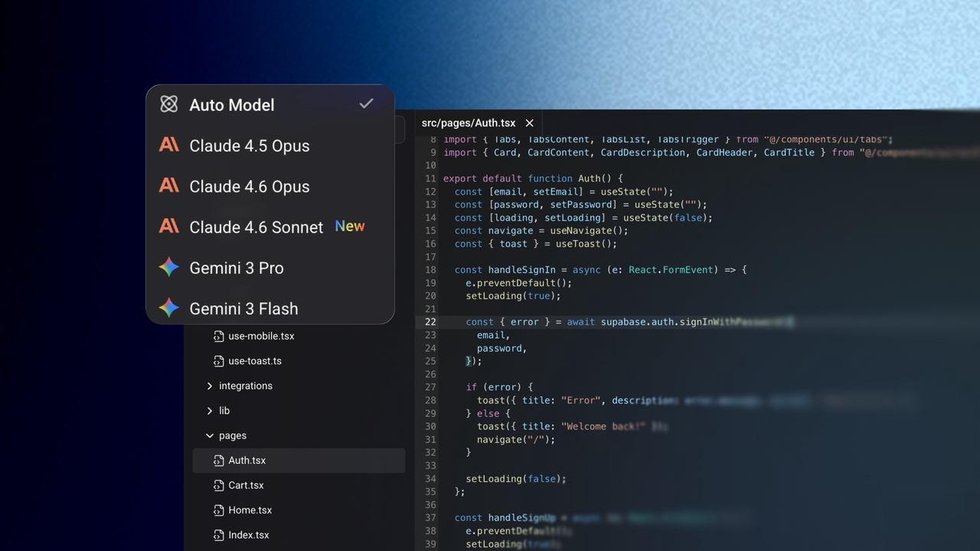Click file icon beside use-toast.ts

(218, 360)
